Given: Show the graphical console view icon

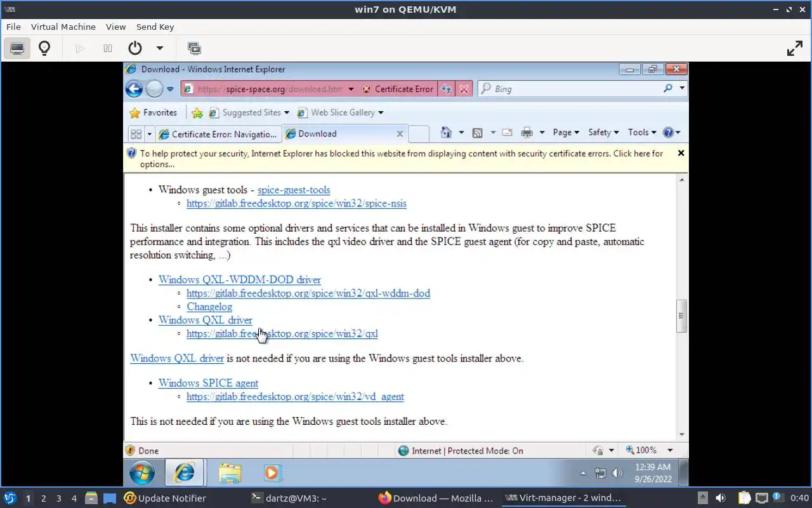Looking at the screenshot, I should tap(17, 48).
